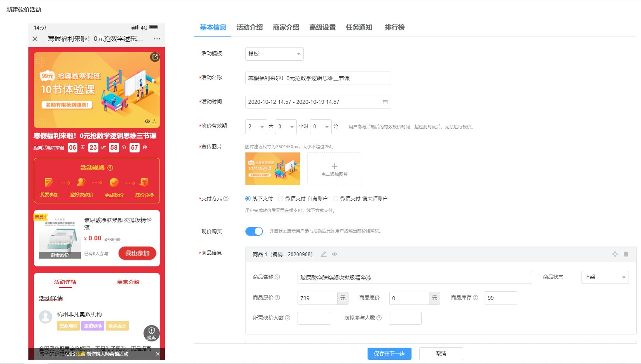The height and width of the screenshot is (364, 641).
Task: Delete 商品 1 with trash icon
Action: pos(626,254)
